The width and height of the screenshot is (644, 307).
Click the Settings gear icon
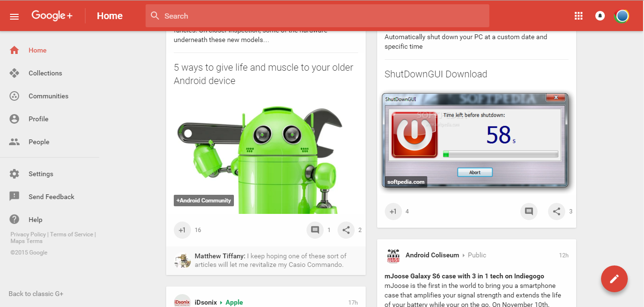14,174
